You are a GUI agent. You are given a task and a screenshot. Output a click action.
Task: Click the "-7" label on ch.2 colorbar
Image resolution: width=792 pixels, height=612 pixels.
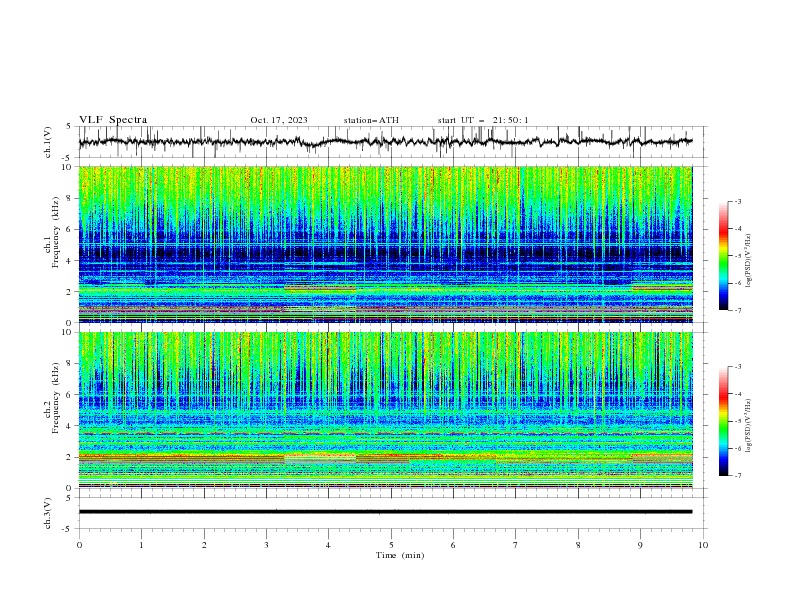coord(738,476)
